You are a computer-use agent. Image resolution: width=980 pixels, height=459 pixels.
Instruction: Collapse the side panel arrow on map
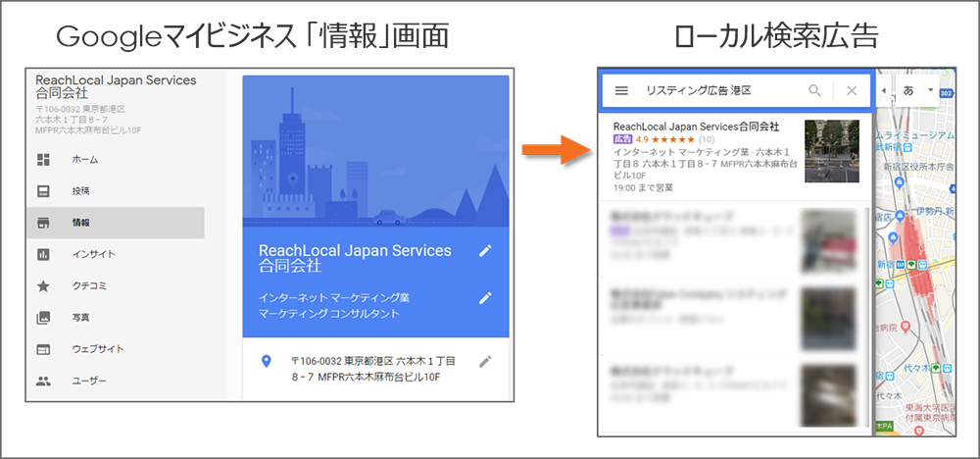click(883, 90)
